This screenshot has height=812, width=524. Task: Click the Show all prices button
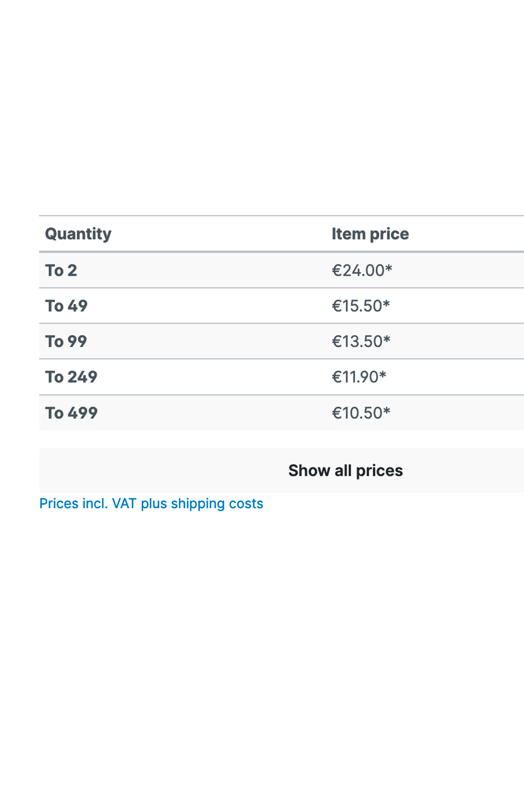click(281, 470)
